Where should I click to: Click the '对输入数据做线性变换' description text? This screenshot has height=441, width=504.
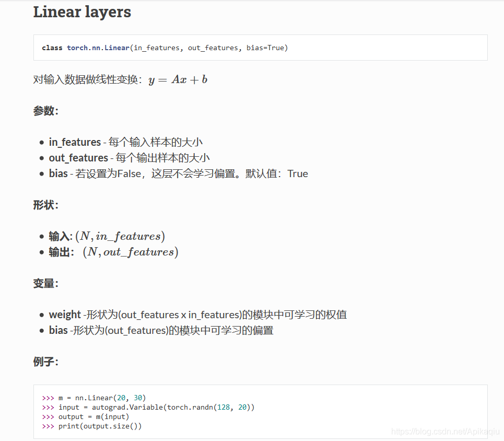click(87, 79)
